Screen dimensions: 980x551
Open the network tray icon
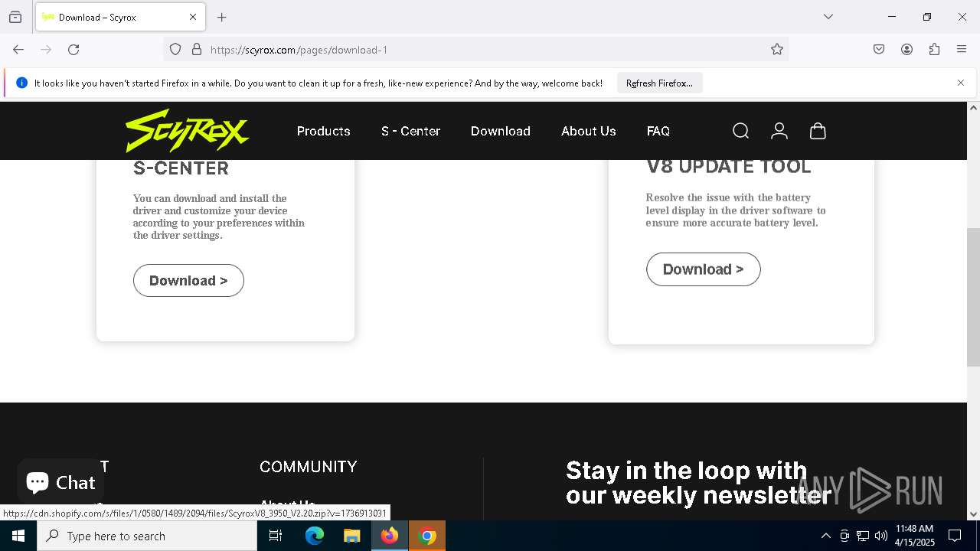863,536
